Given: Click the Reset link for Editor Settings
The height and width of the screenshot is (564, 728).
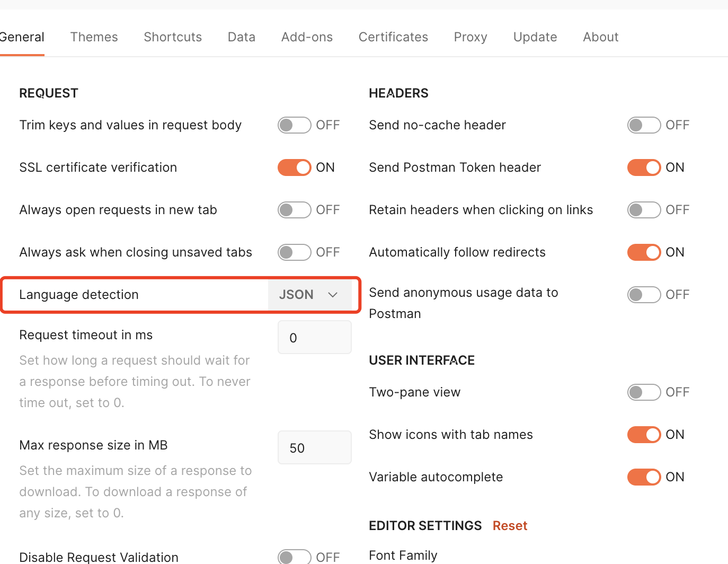Looking at the screenshot, I should pyautogui.click(x=510, y=526).
